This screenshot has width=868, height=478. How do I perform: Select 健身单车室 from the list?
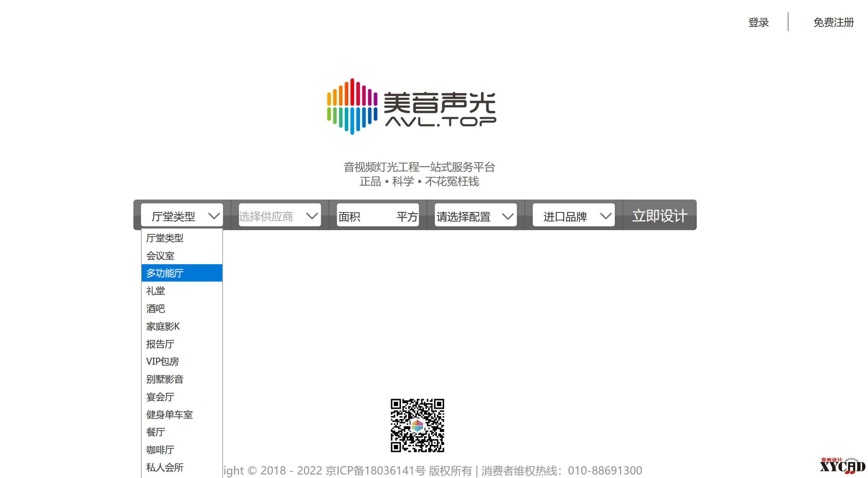click(x=182, y=414)
